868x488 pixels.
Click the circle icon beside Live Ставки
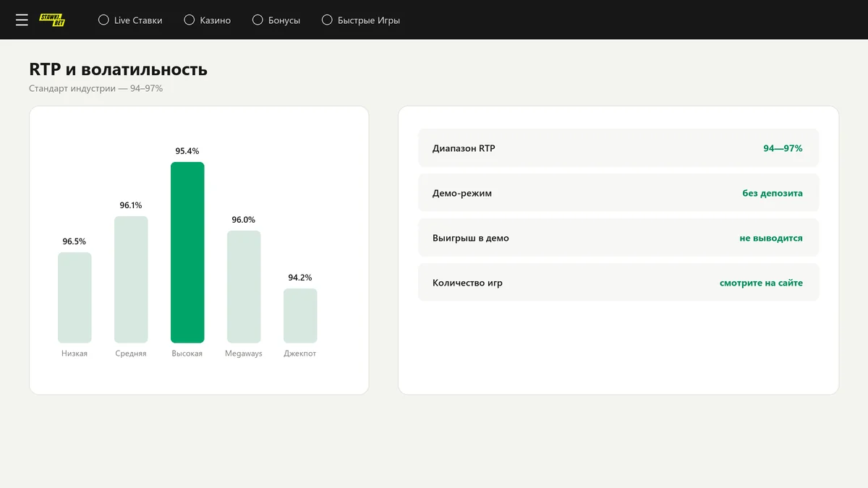coord(103,20)
